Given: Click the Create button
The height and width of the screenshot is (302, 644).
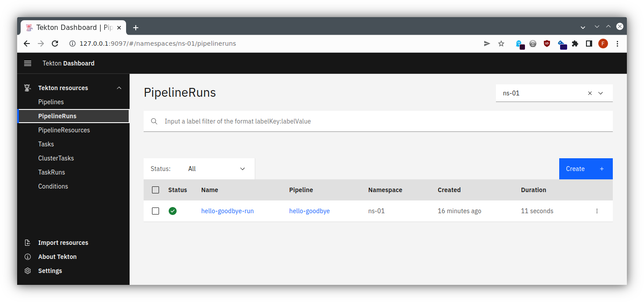Looking at the screenshot, I should 585,169.
